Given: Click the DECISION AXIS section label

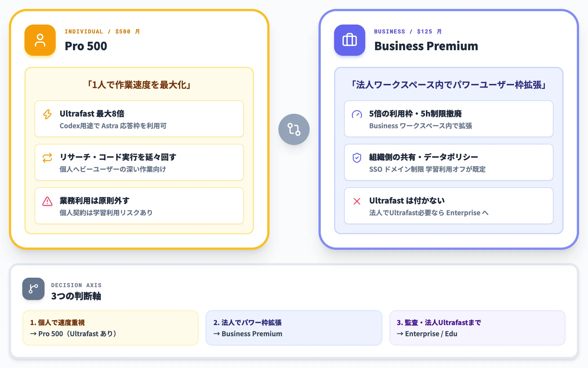Looking at the screenshot, I should [77, 285].
